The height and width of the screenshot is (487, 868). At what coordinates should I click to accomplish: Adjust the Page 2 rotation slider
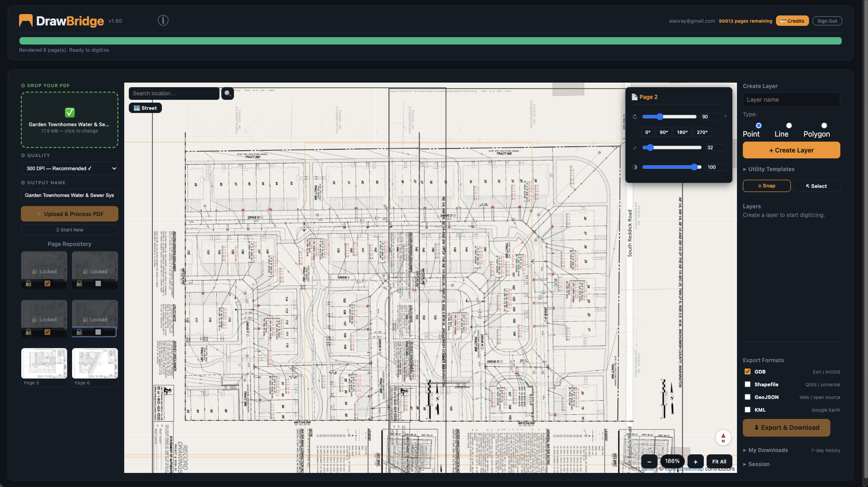pos(660,117)
